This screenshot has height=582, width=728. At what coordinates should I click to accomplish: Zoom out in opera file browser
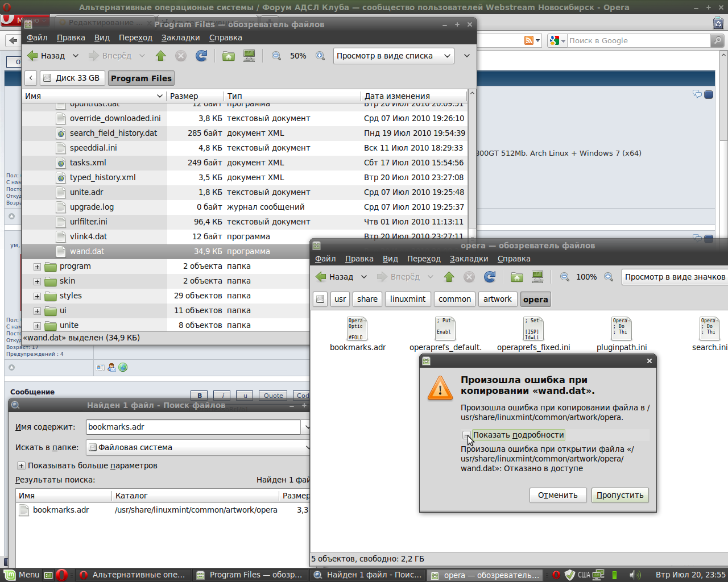point(565,277)
